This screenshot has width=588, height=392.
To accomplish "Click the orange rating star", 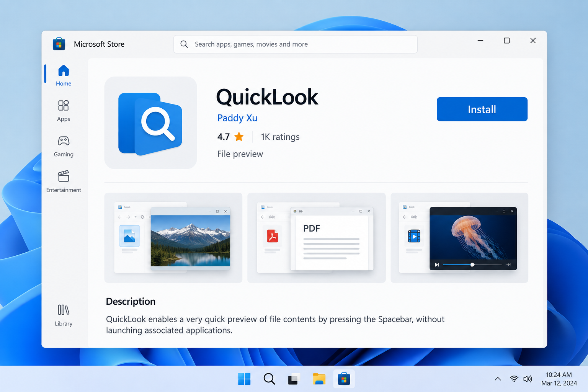I will [x=239, y=137].
